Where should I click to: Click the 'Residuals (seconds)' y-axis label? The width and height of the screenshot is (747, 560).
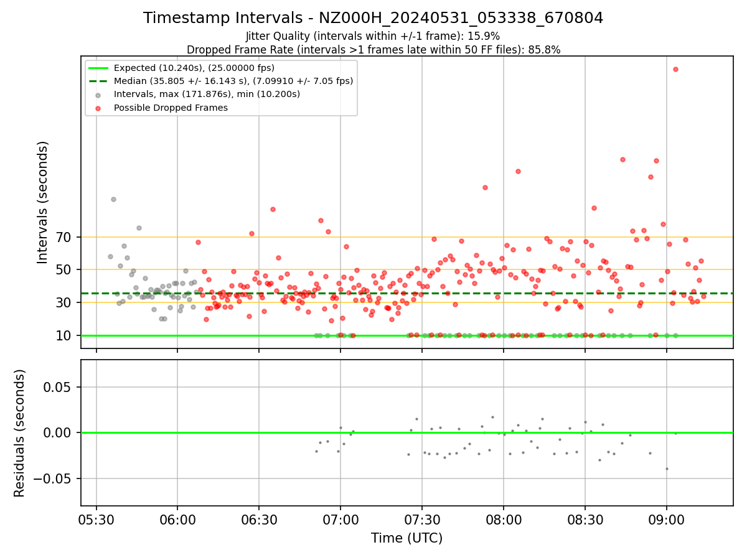tap(20, 433)
